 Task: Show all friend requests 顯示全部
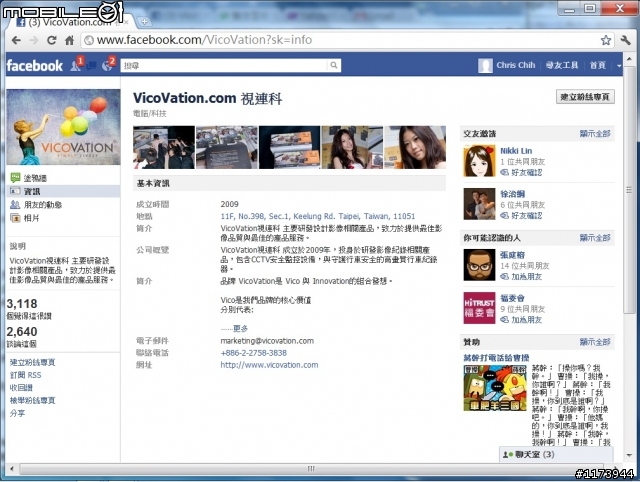595,134
